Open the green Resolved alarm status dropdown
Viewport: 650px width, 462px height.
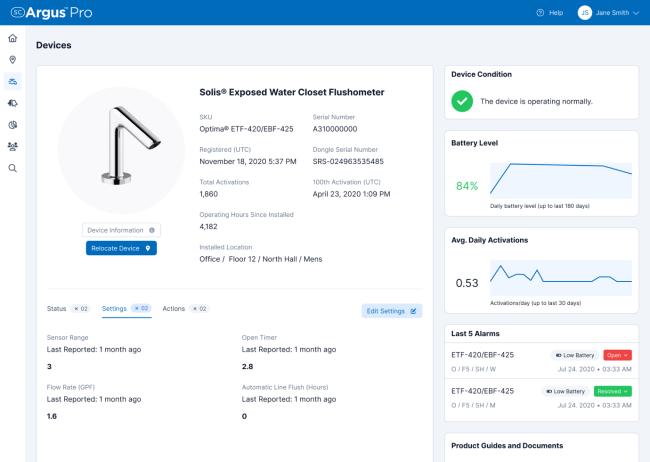[x=613, y=391]
